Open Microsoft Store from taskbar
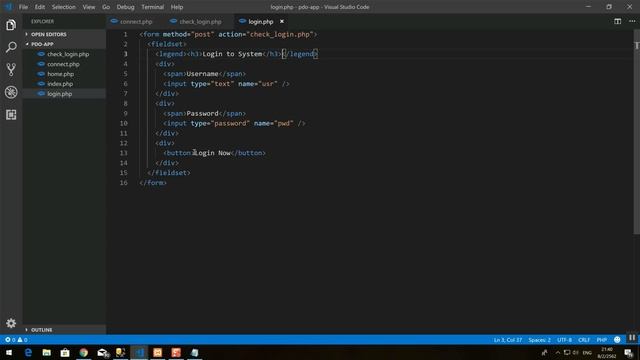This screenshot has width=640, height=360. point(65,353)
